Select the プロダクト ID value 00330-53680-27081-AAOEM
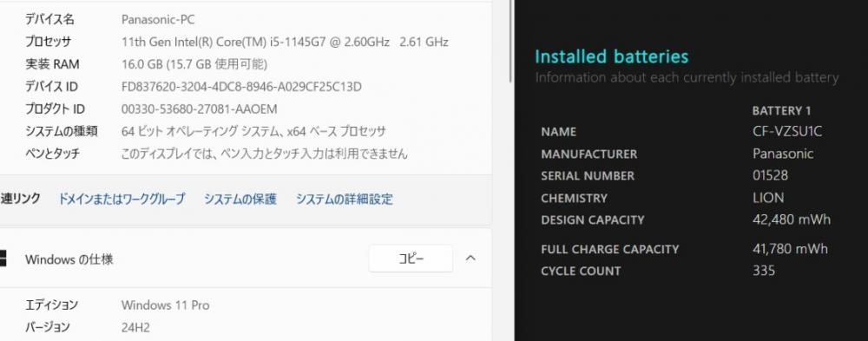868x341 pixels. (200, 109)
